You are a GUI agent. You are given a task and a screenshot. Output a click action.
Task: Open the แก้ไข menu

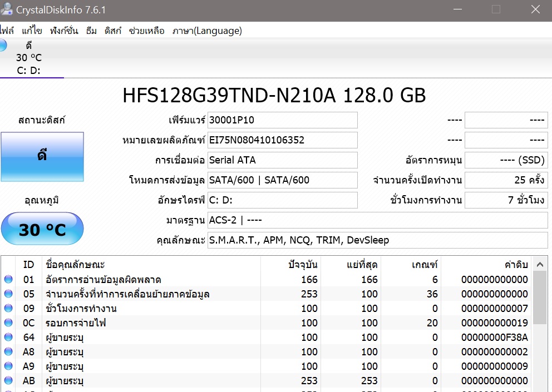click(32, 31)
